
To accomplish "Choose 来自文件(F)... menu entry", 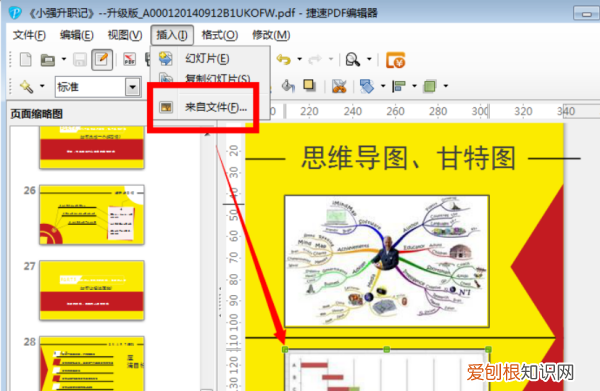I will pyautogui.click(x=210, y=107).
